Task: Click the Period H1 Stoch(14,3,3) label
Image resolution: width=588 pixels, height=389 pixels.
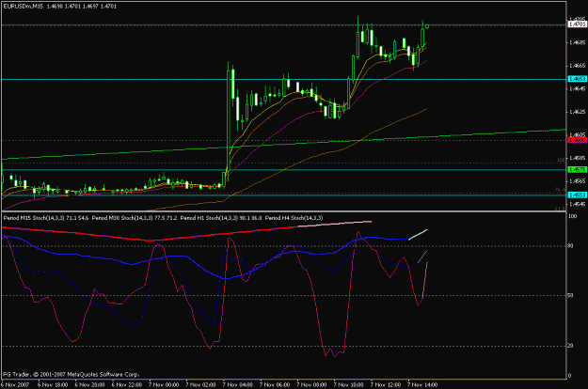Action: pyautogui.click(x=209, y=218)
